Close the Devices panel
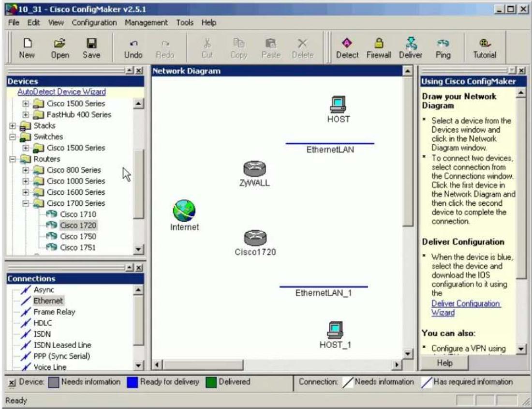 139,71
